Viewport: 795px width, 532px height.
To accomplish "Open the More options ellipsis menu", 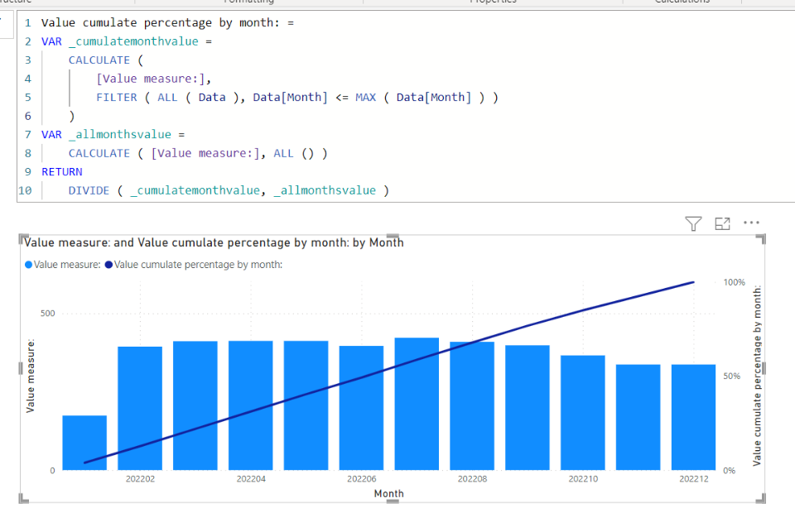I will (x=751, y=223).
